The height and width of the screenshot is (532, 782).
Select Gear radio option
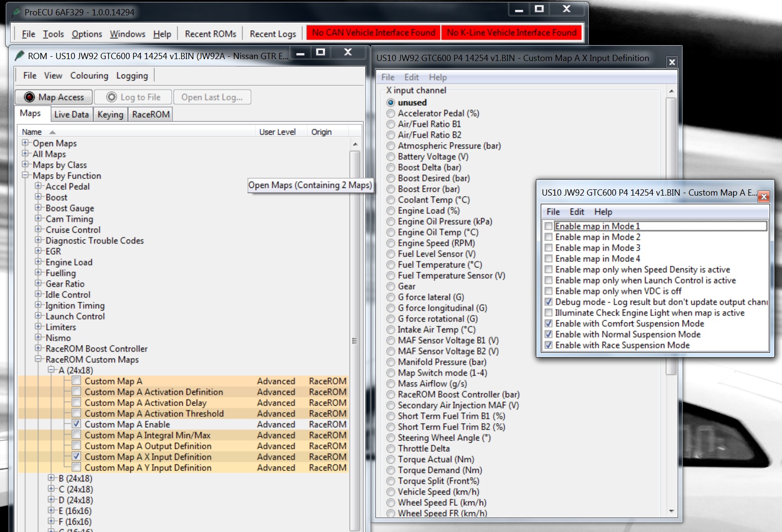point(391,286)
